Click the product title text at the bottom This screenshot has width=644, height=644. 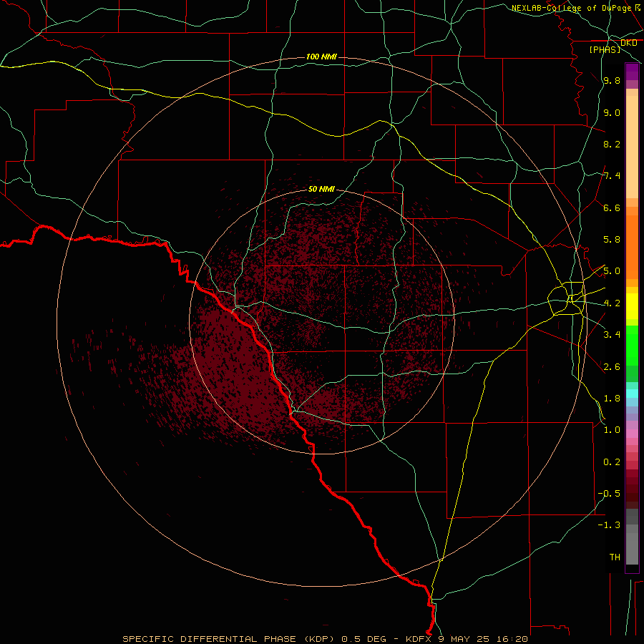325,639
